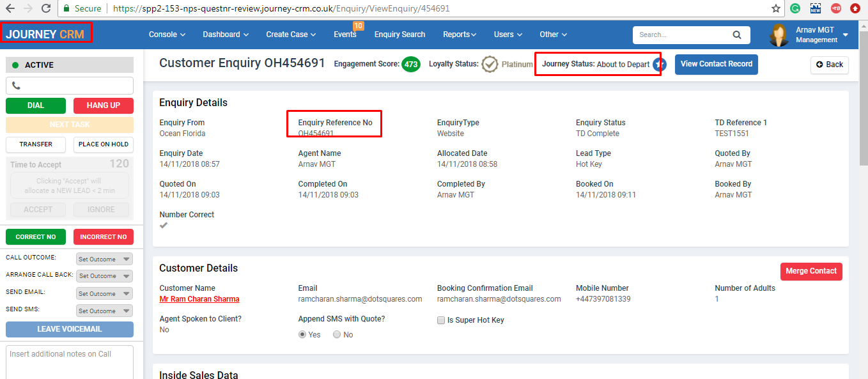Open the Call Outcome dropdown
Image resolution: width=868 pixels, height=379 pixels.
pyautogui.click(x=104, y=259)
